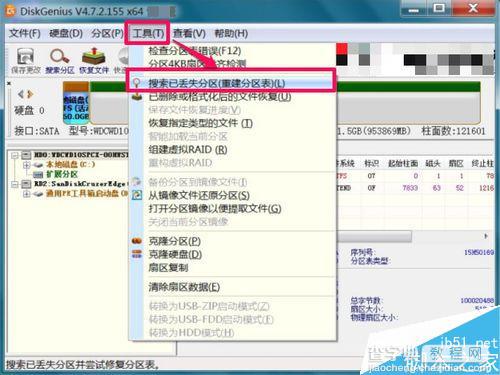Choose 克隆硬盘(D)
500x375 pixels.
click(x=175, y=254)
